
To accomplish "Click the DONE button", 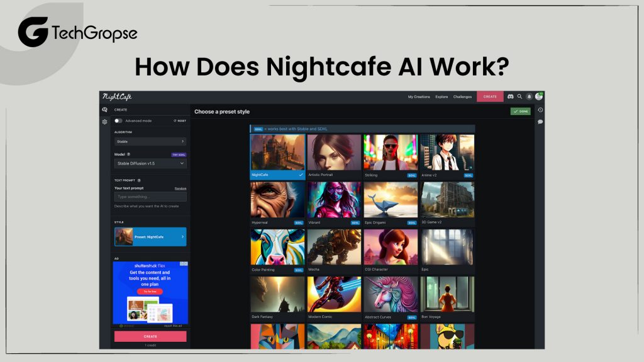I will pos(522,111).
